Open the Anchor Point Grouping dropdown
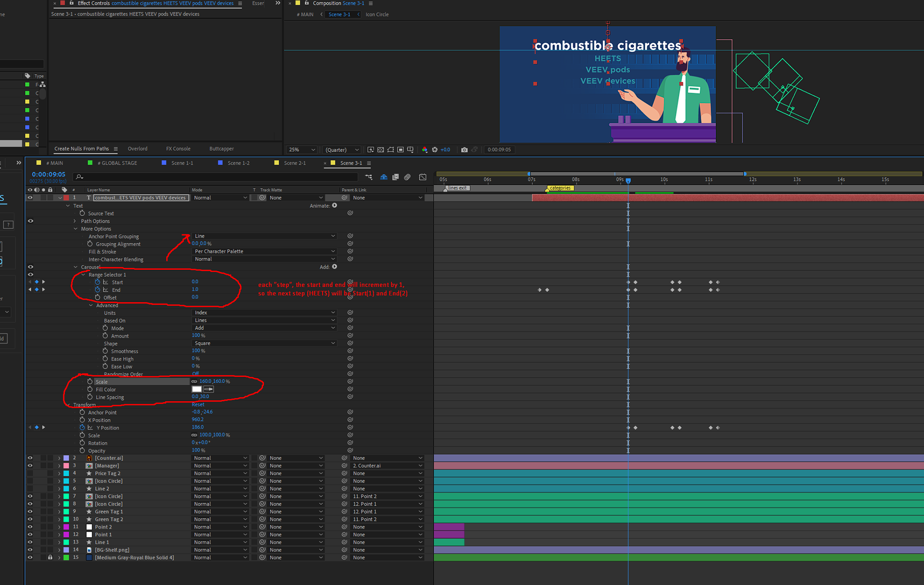This screenshot has height=585, width=924. (264, 236)
